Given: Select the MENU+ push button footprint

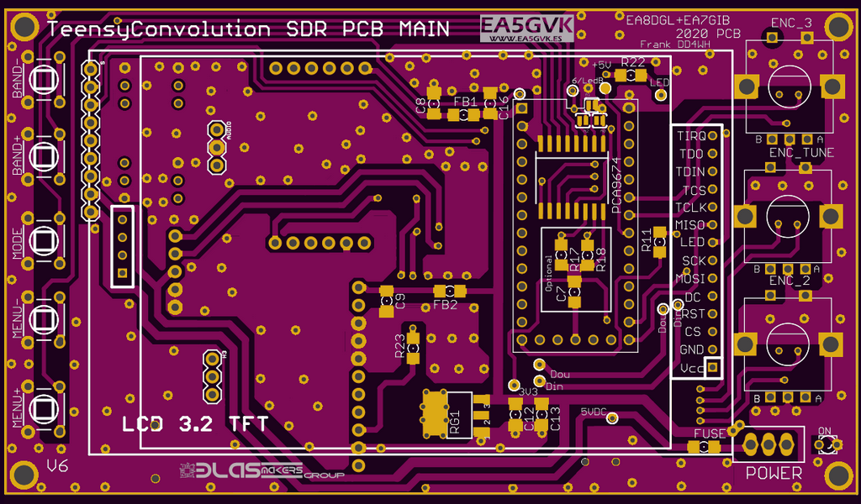Looking at the screenshot, I should 44,409.
